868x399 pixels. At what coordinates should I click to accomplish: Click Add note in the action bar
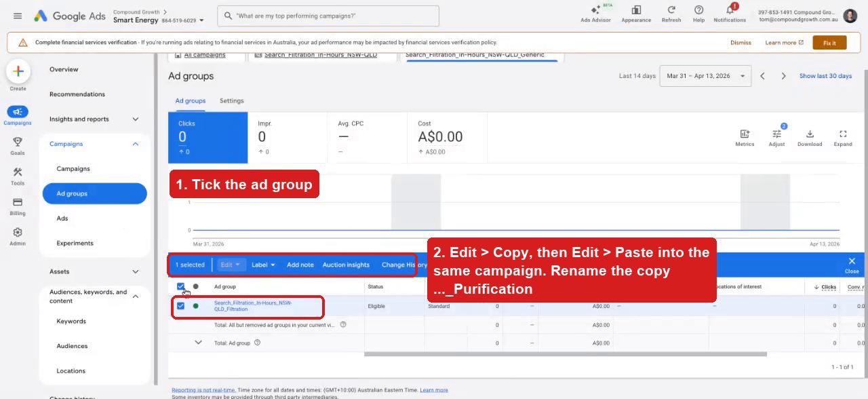coord(300,265)
